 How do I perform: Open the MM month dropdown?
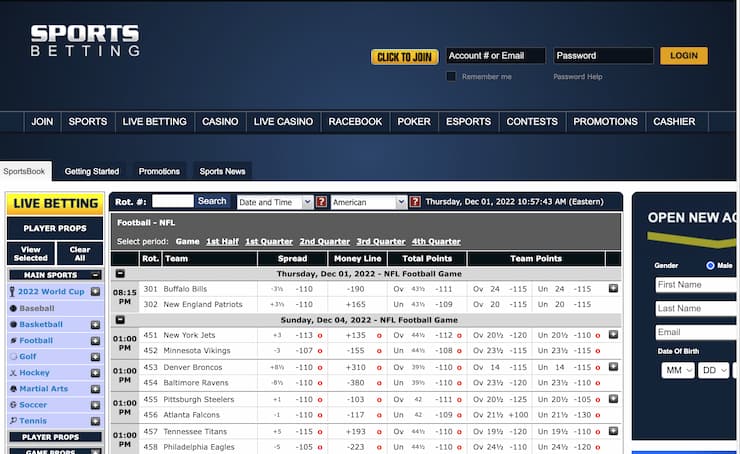click(x=678, y=370)
